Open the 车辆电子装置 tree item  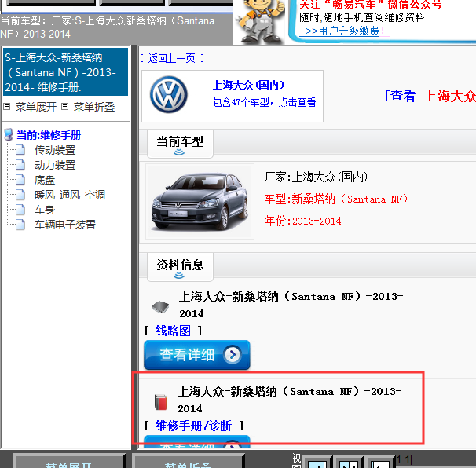[65, 225]
